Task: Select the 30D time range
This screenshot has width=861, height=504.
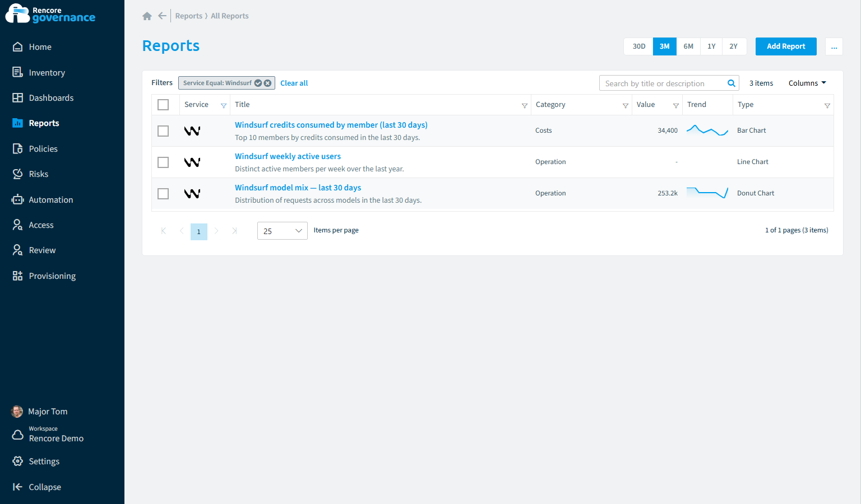Action: [x=638, y=46]
